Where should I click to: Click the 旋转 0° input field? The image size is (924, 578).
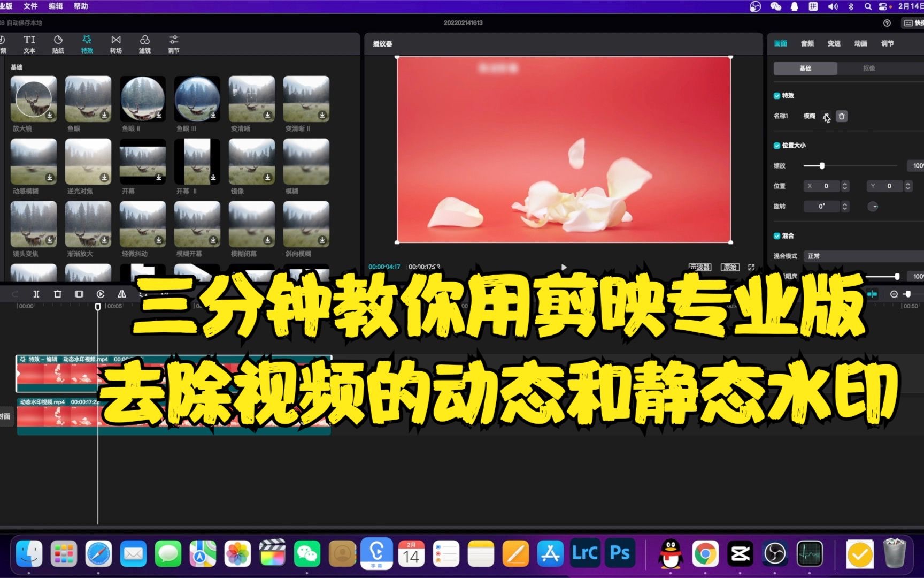tap(822, 207)
